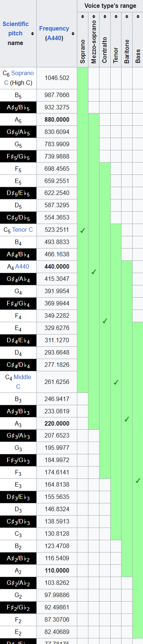Viewport: 143px width, 644px height.
Task: Sort by Mezzo-soprano voice range column
Action: [x=94, y=17]
